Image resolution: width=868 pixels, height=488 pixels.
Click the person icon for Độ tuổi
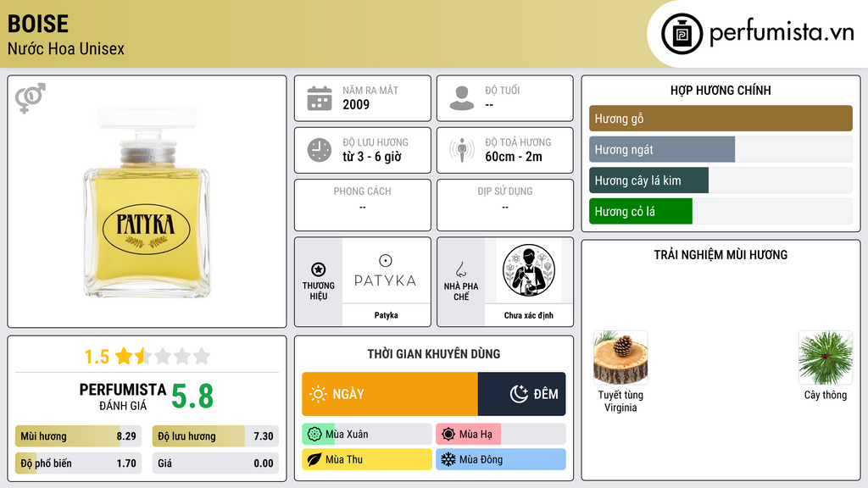462,98
